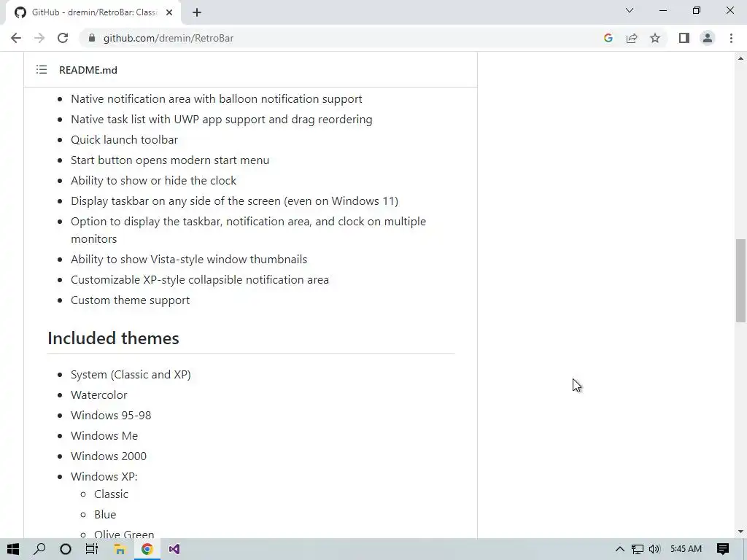Open taskbar Search magnifier

coord(39,549)
